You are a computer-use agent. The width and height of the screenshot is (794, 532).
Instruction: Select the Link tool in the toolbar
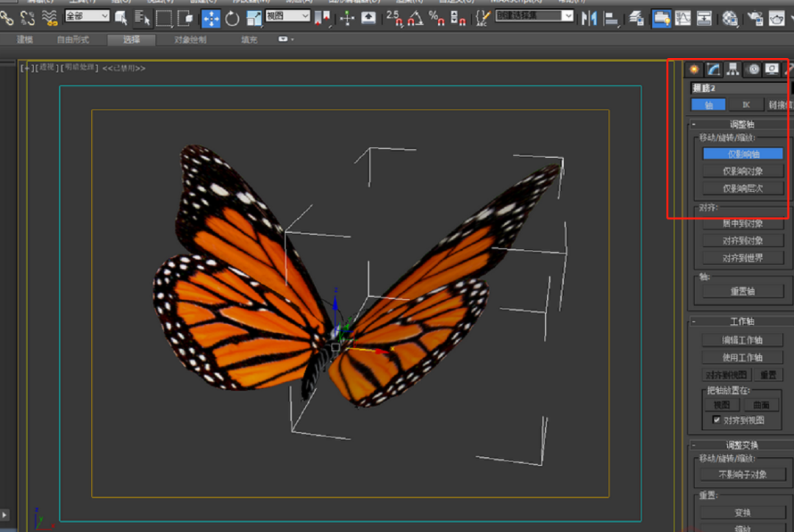7,18
